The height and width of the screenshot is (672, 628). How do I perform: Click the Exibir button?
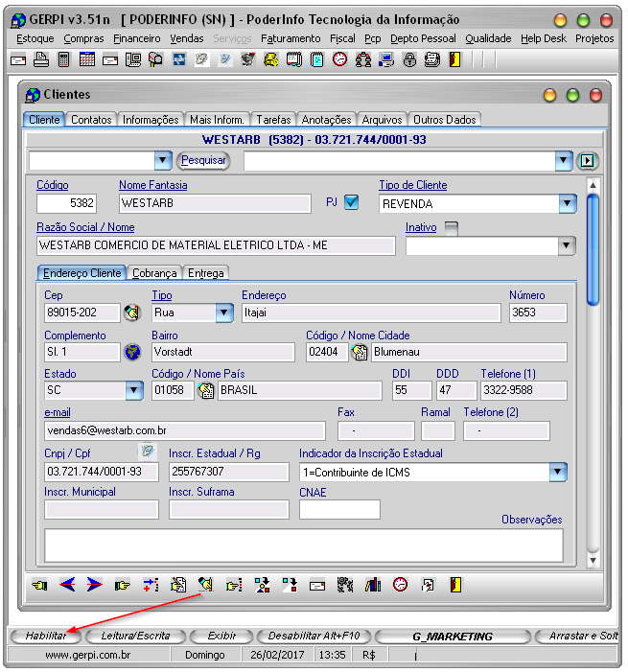(x=221, y=636)
